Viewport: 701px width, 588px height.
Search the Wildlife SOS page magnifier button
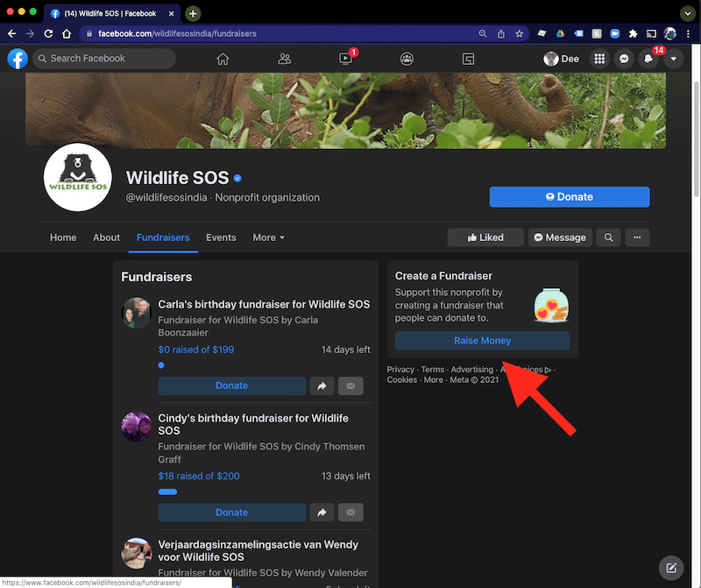point(607,237)
